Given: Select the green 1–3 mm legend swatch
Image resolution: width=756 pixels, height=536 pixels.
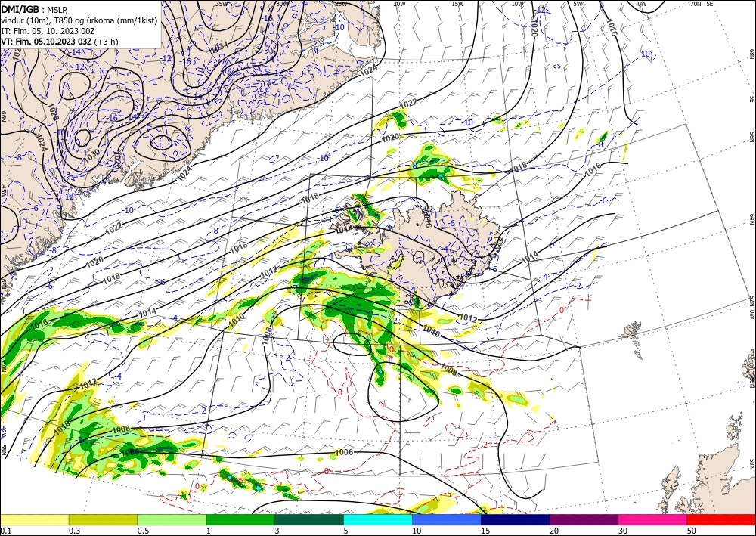Looking at the screenshot, I should [x=240, y=519].
